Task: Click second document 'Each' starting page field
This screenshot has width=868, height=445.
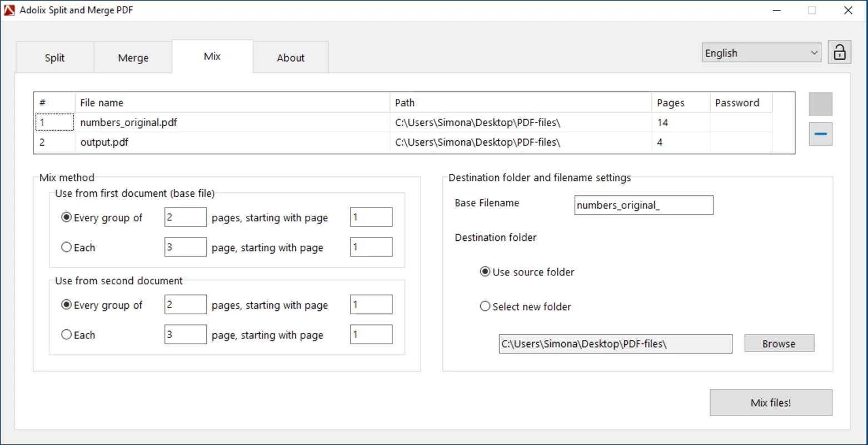Action: point(371,334)
